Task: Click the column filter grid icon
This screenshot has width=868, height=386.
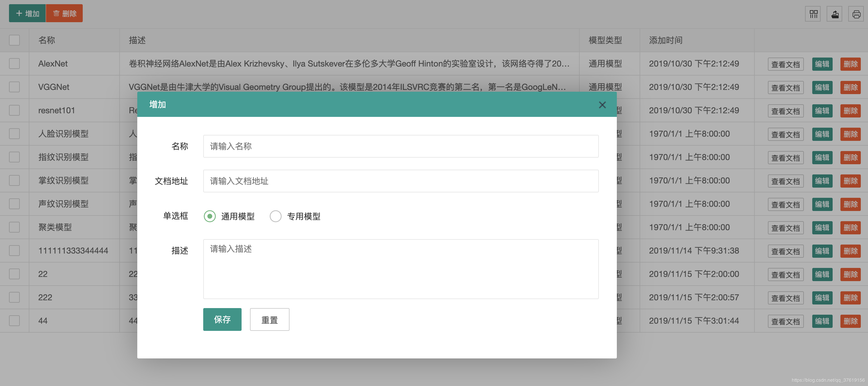Action: (813, 14)
